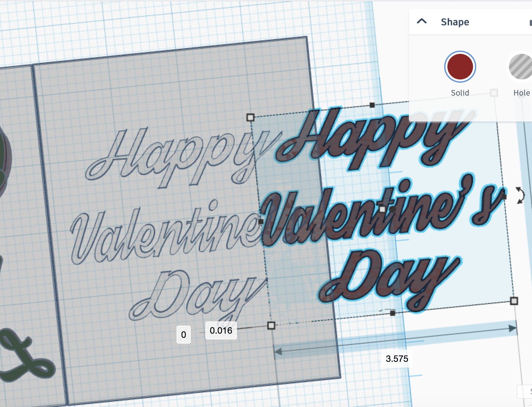Edit the width field showing 3.575
This screenshot has width=532, height=407.
[396, 359]
